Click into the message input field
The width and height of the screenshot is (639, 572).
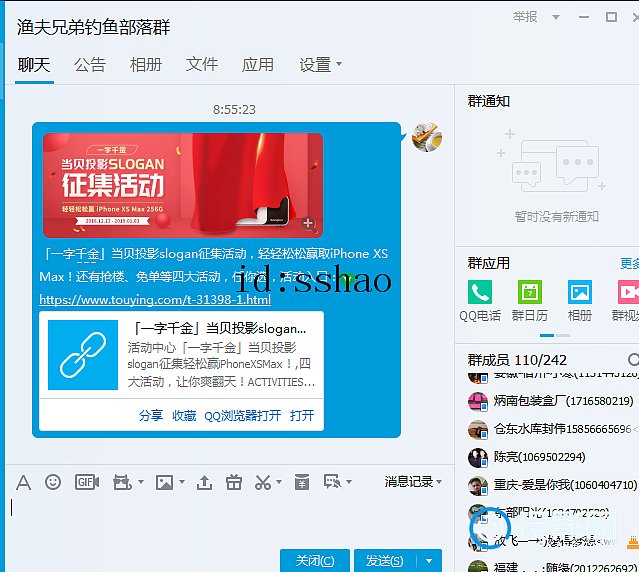[x=228, y=519]
